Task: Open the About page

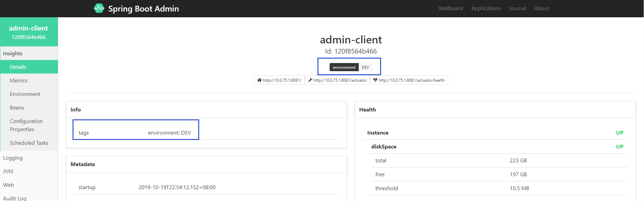Action: pyautogui.click(x=541, y=8)
